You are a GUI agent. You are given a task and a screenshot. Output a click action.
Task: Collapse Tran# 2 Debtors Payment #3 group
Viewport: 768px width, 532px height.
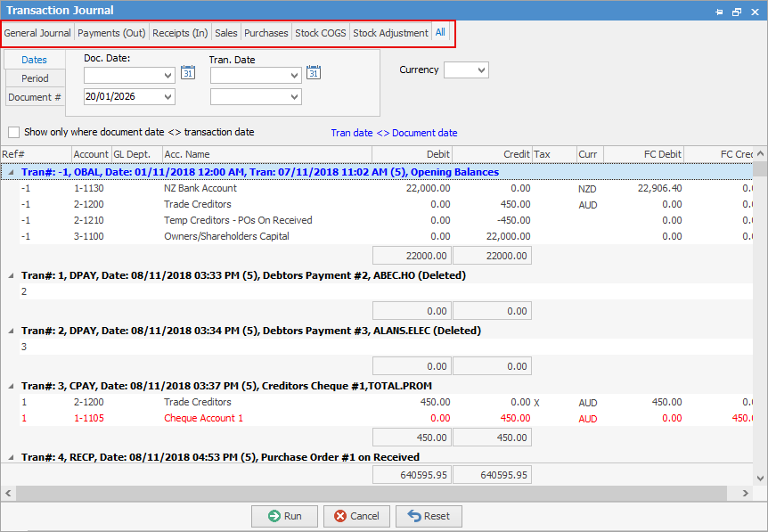tap(11, 331)
